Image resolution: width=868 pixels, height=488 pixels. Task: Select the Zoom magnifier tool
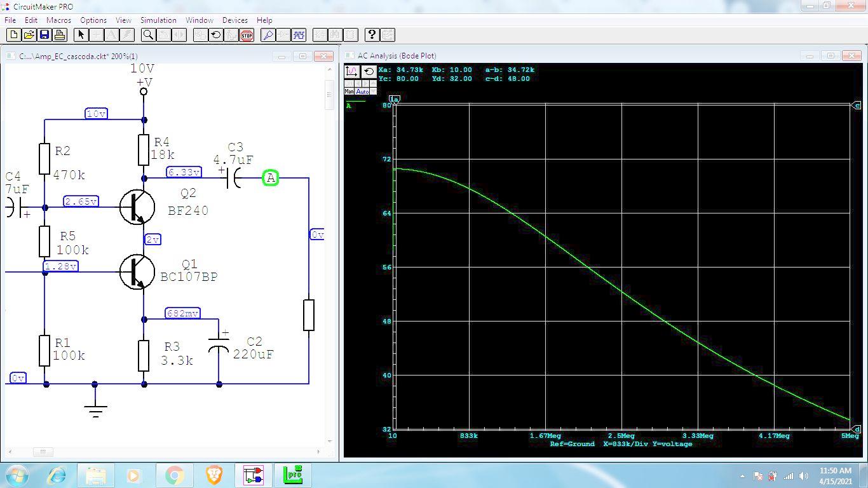[148, 35]
